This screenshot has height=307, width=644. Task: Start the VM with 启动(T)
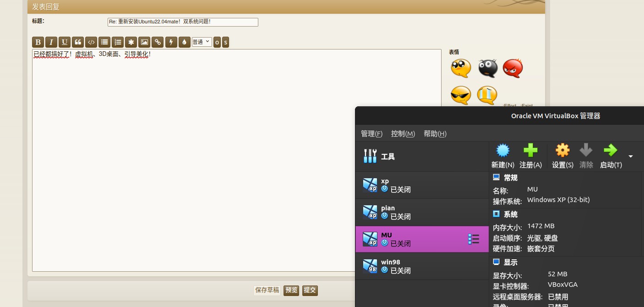[x=611, y=156]
